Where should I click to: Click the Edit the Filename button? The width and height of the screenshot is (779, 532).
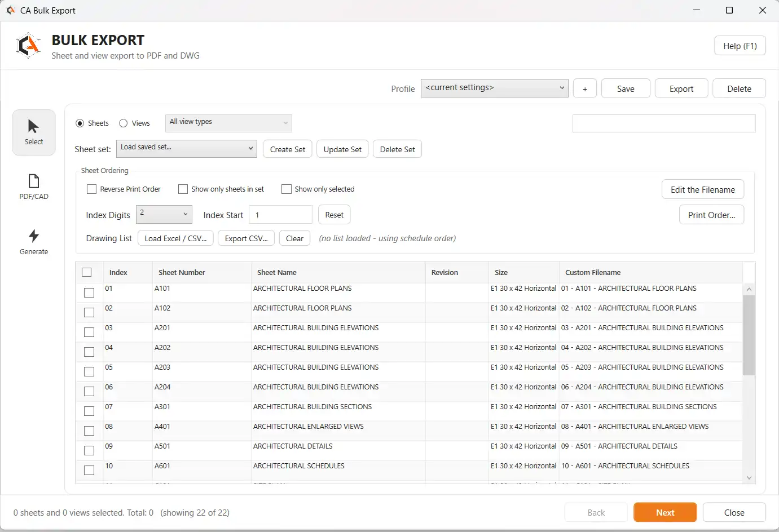tap(703, 189)
